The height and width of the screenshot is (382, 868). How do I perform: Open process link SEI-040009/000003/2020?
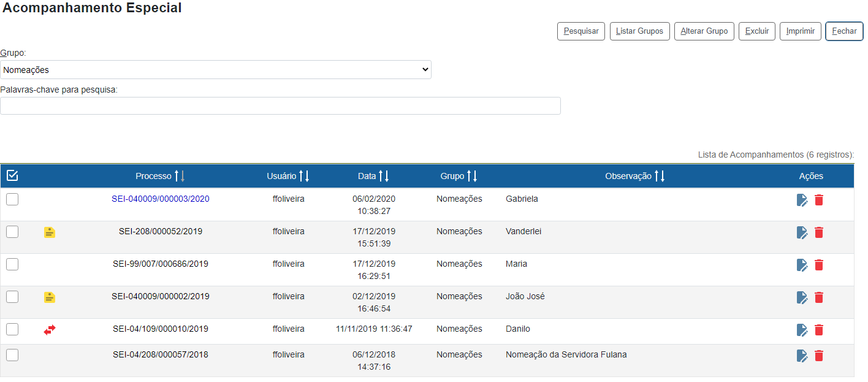[161, 199]
